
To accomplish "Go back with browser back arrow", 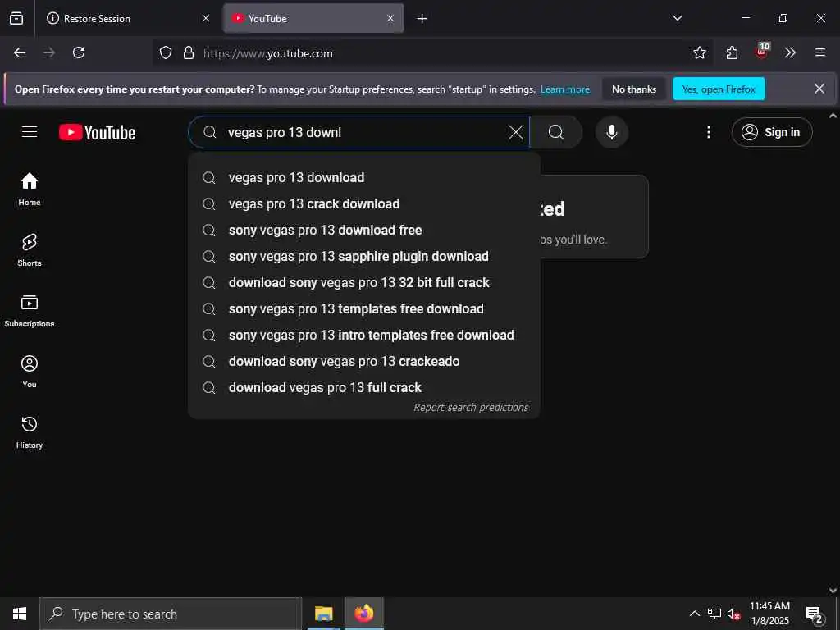I will [20, 52].
